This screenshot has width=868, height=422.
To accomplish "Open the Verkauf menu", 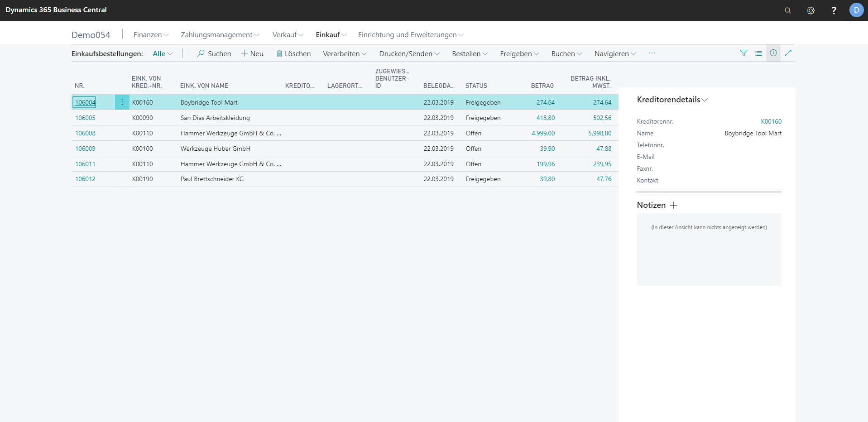I will click(x=288, y=35).
